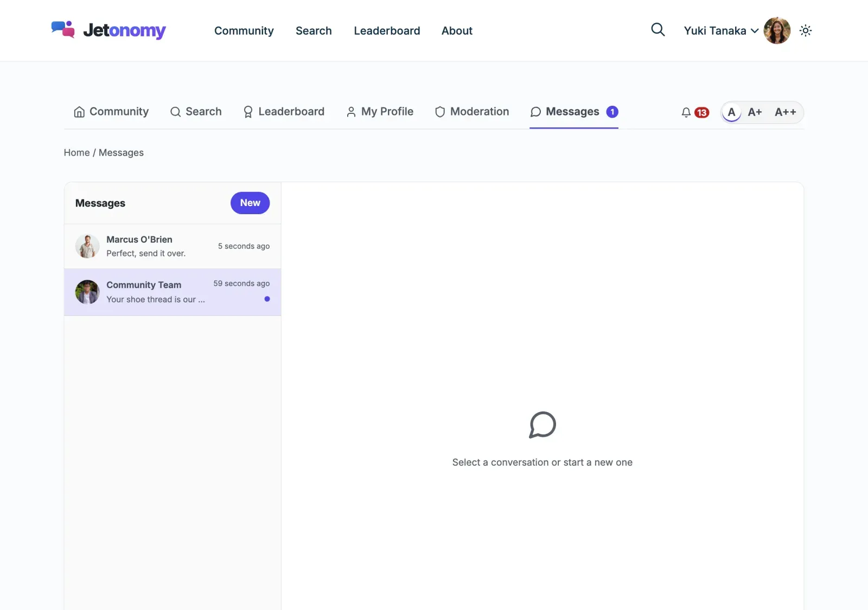Click the speech bubble icon in empty pane
Viewport: 868px width, 610px height.
click(542, 425)
